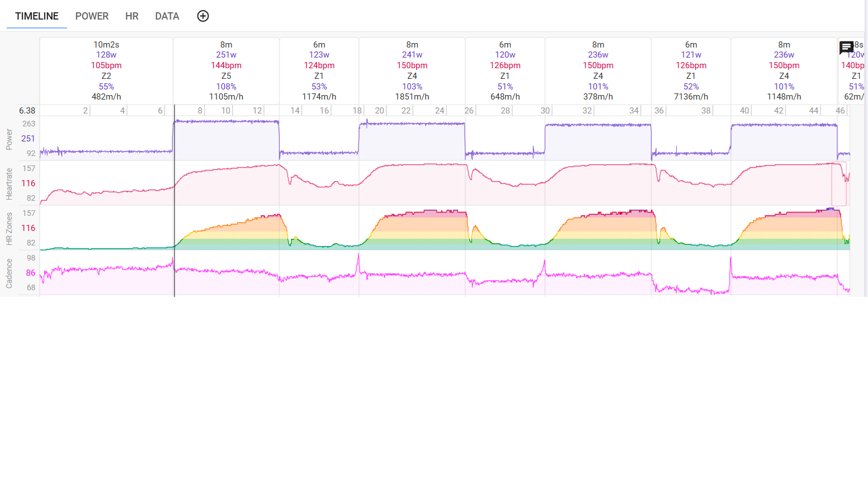This screenshot has width=868, height=482.
Task: Click the Heartrate chart axis label
Action: [x=9, y=183]
